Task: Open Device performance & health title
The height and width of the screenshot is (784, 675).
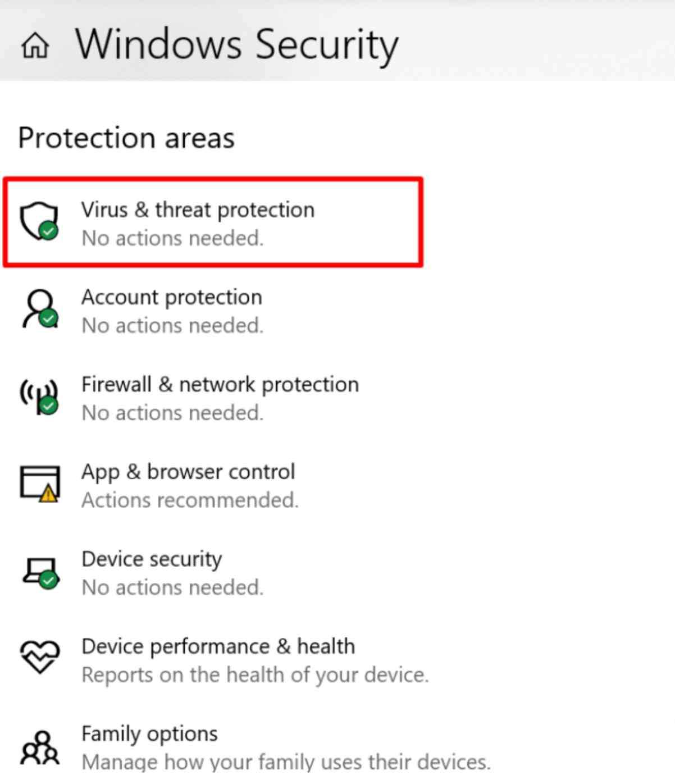Action: 218,647
